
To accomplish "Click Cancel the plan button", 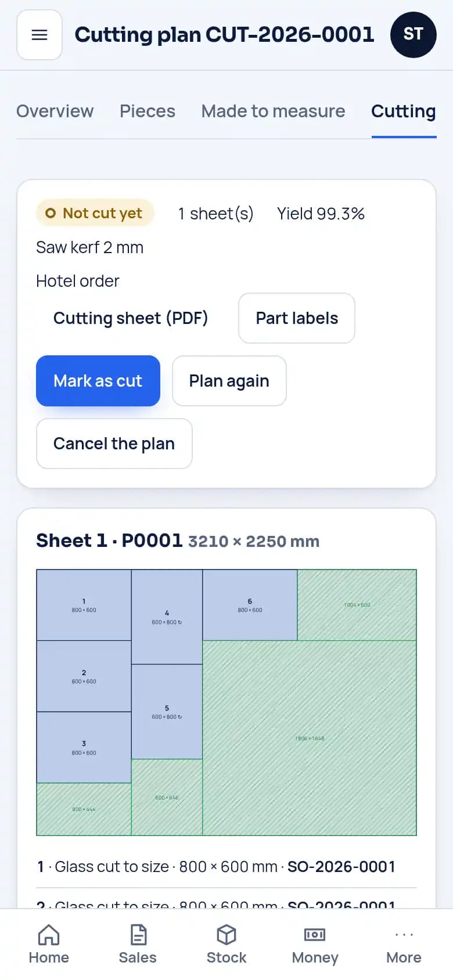I will point(114,444).
